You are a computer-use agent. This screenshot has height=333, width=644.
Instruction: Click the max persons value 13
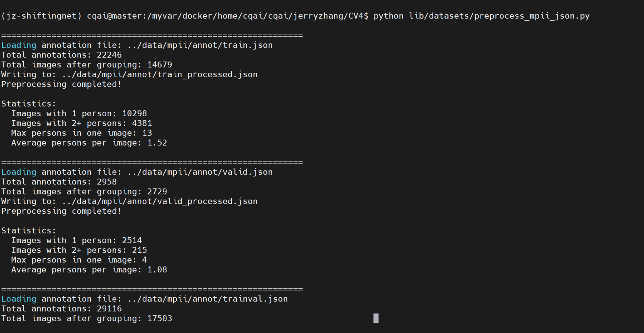[147, 133]
